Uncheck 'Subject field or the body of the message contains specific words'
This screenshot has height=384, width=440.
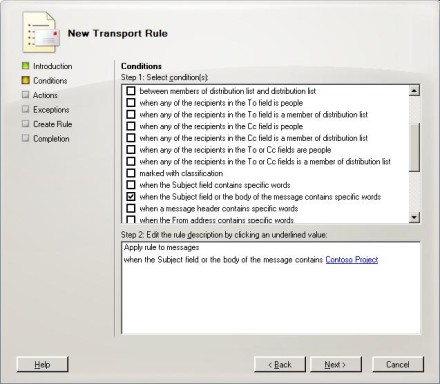point(131,196)
